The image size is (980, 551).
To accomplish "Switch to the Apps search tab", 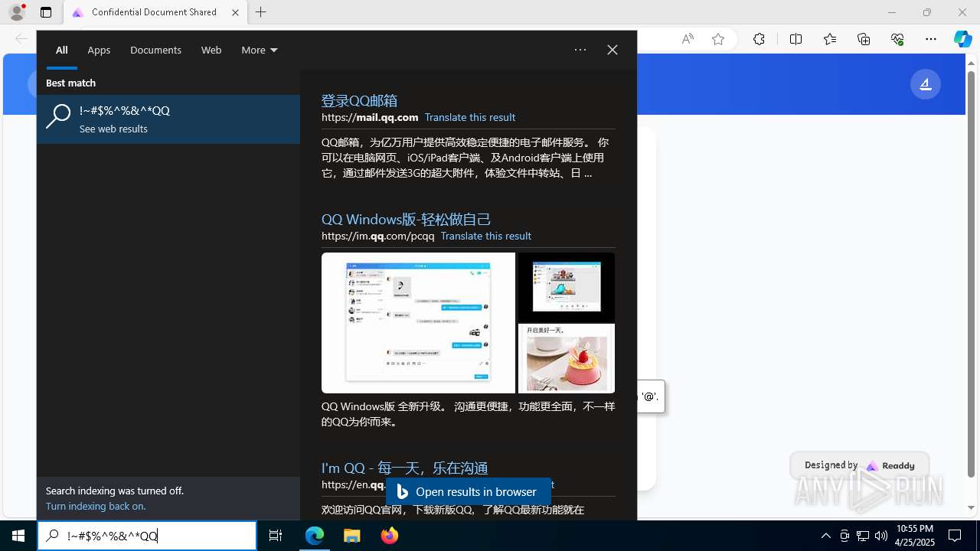I will [x=99, y=50].
